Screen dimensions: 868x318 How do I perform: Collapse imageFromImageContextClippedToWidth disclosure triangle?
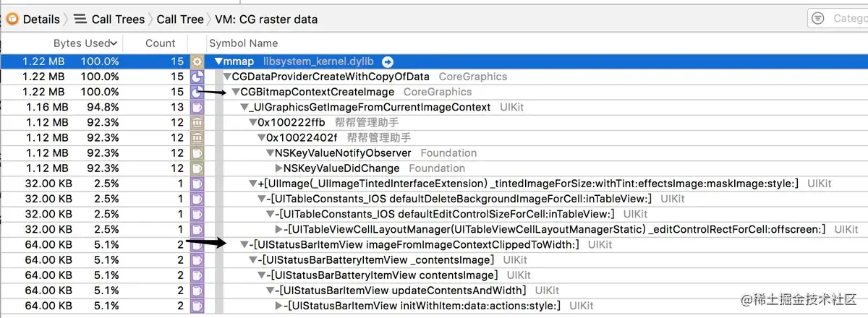244,245
